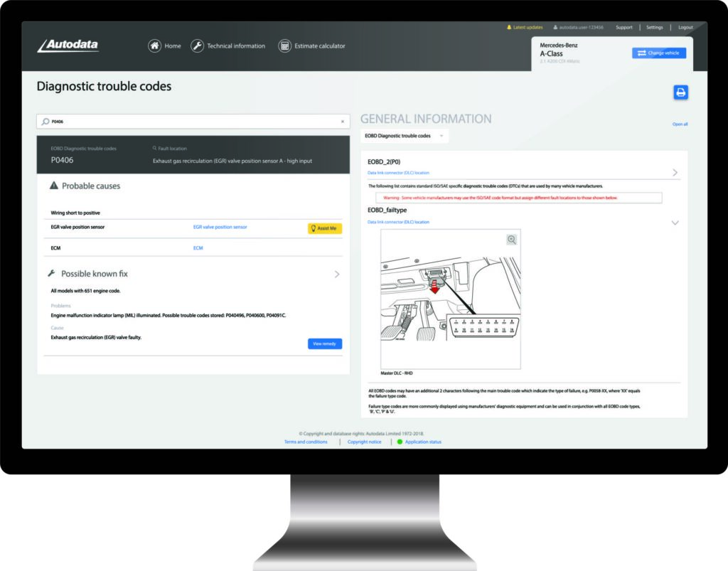
Task: Click the red Warning notice text
Action: [x=500, y=198]
